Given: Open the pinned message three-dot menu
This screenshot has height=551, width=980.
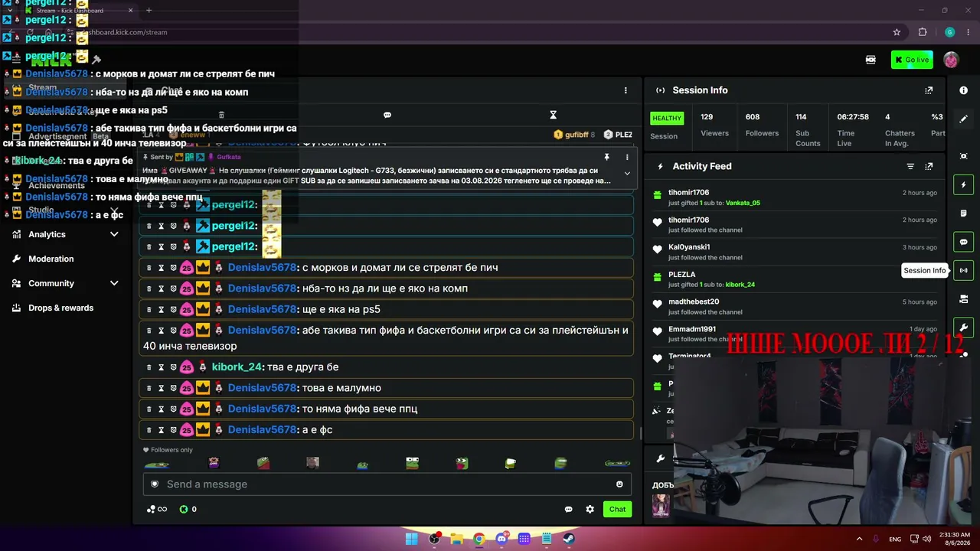Looking at the screenshot, I should (627, 157).
